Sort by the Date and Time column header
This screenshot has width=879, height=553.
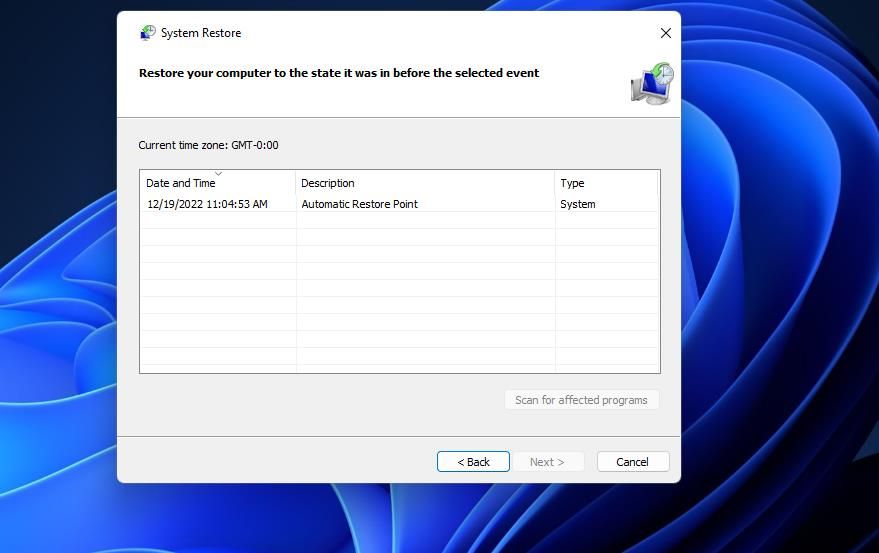coord(218,183)
